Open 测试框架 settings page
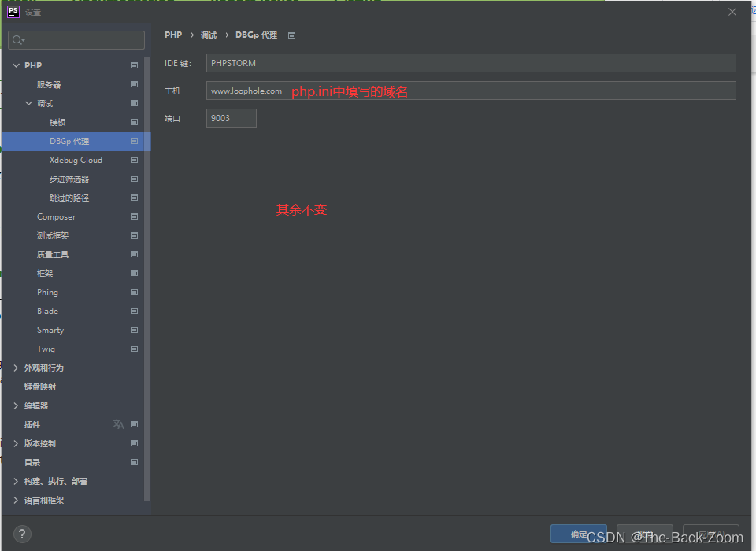The height and width of the screenshot is (551, 756). tap(53, 235)
